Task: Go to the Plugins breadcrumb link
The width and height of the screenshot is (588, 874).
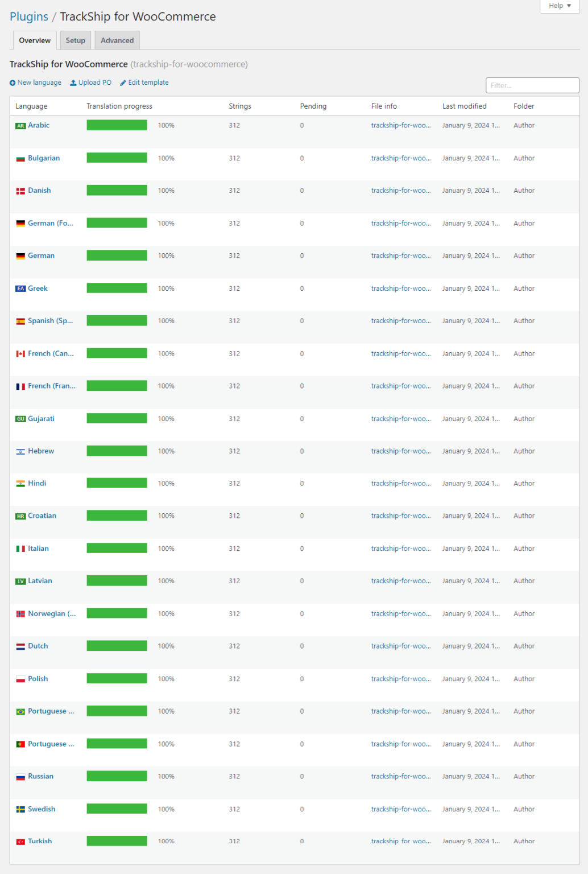Action: point(29,17)
